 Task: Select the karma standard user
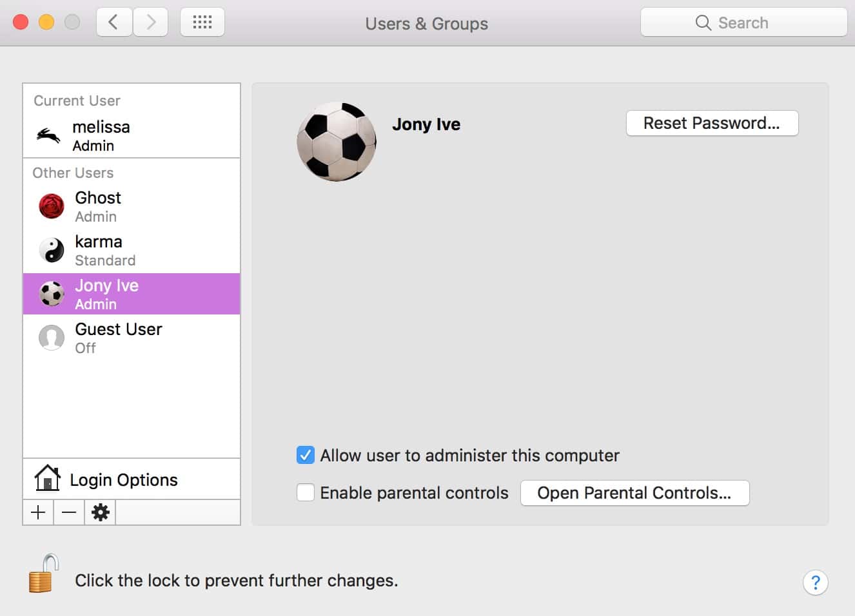pyautogui.click(x=132, y=251)
